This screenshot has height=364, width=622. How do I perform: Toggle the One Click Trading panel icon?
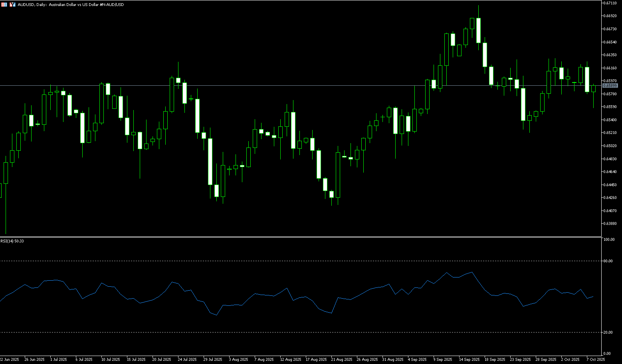point(4,4)
